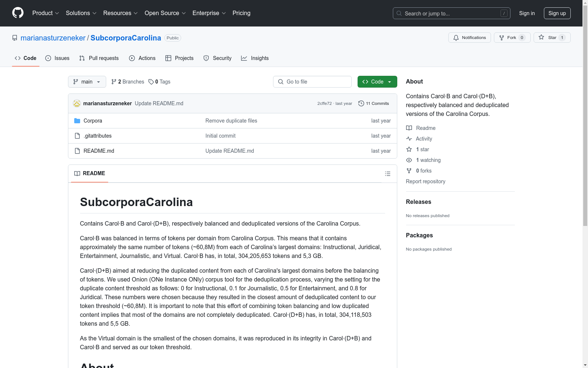Image resolution: width=588 pixels, height=368 pixels.
Task: Switch to the Actions tab
Action: click(142, 58)
